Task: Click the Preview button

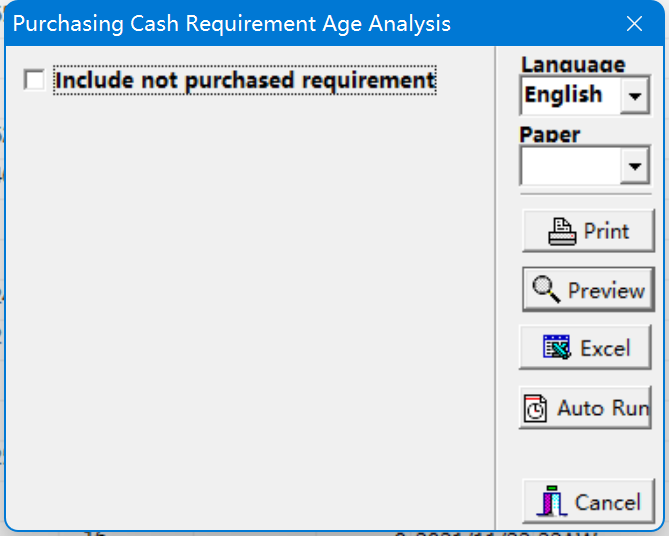Action: click(588, 290)
